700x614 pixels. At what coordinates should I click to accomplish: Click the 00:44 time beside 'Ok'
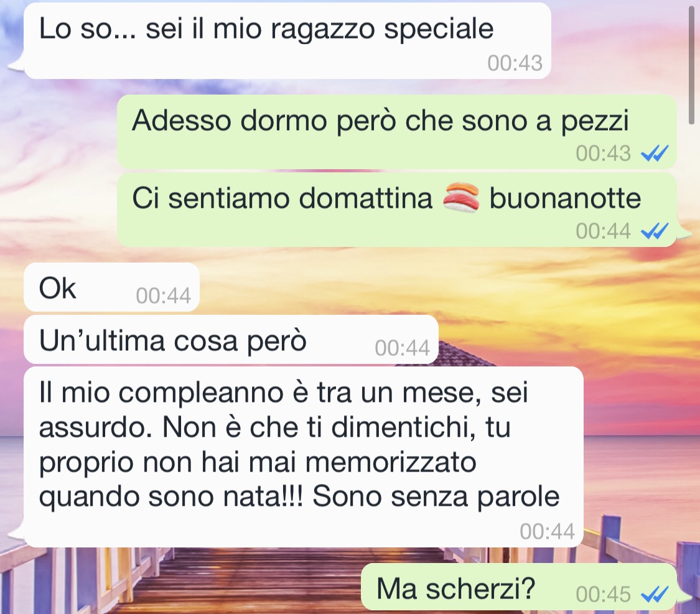[x=164, y=295]
